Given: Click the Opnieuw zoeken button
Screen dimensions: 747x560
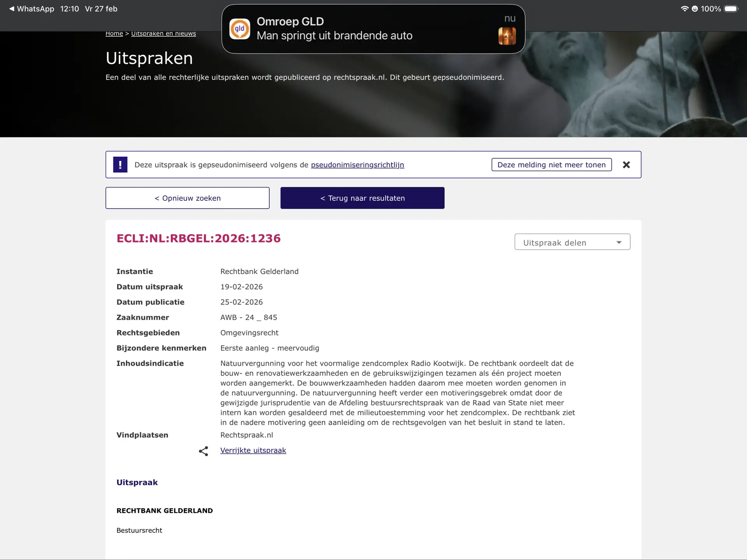Looking at the screenshot, I should tap(188, 198).
